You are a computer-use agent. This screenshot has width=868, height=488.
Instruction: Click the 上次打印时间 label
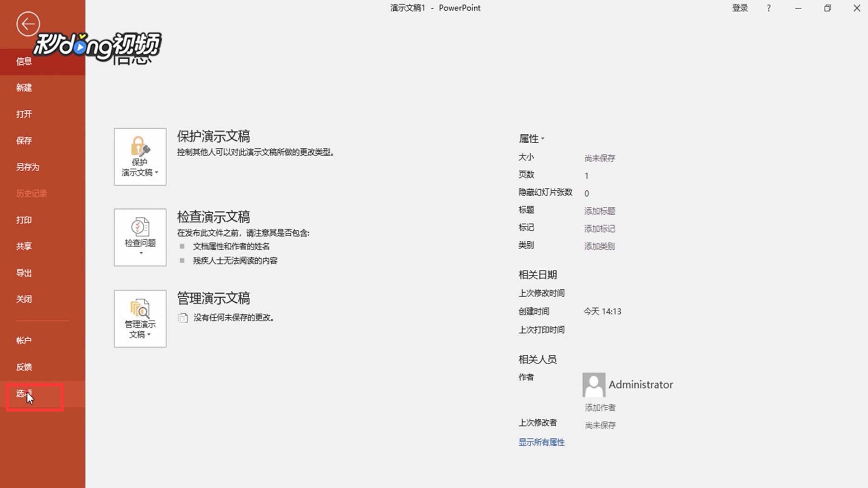pyautogui.click(x=542, y=330)
